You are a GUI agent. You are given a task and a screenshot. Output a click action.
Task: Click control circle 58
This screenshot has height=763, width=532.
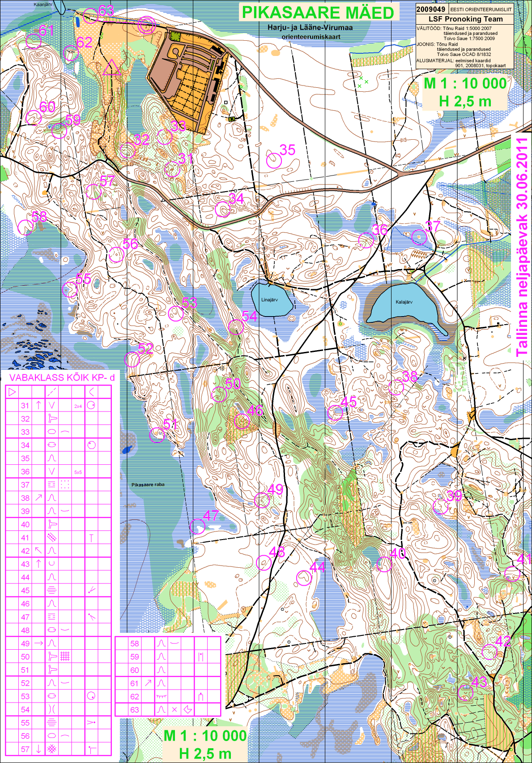tap(26, 227)
